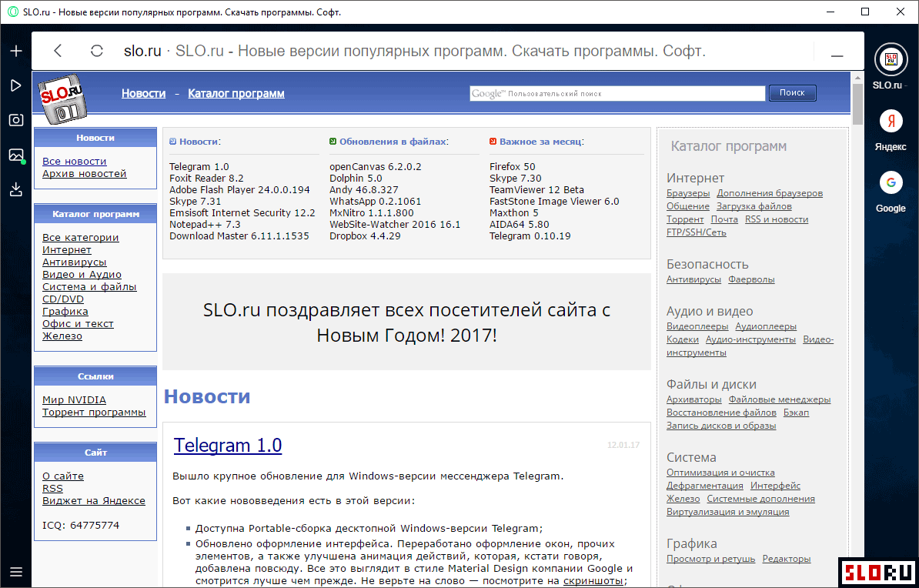Click the green icon beside Обновления в файлах

coord(333,142)
